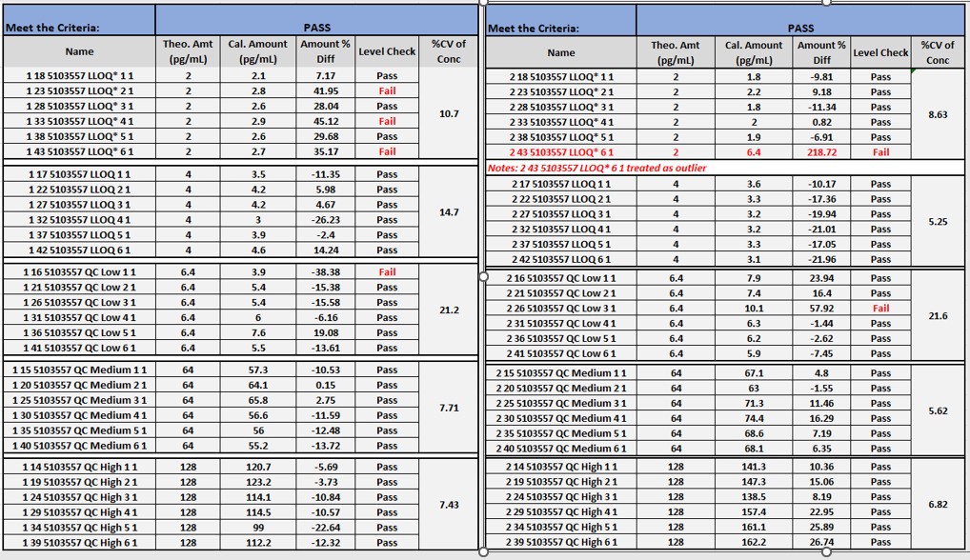Click the 8.63 %CV value in the right table
The width and height of the screenshot is (970, 560).
938,114
